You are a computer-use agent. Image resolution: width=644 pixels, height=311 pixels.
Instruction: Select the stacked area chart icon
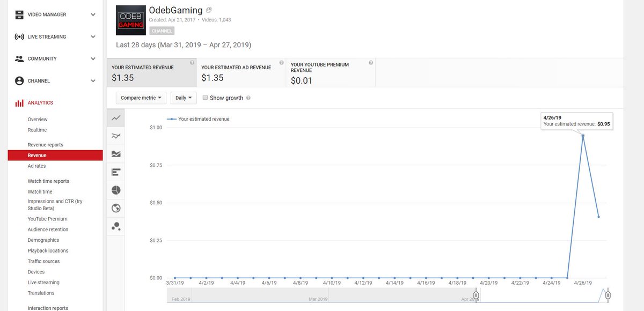116,154
